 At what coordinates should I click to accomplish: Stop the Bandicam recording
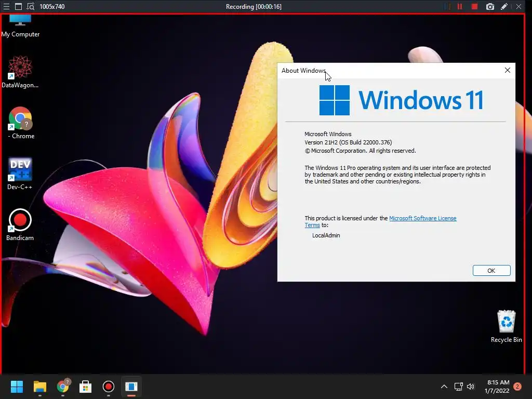click(474, 6)
